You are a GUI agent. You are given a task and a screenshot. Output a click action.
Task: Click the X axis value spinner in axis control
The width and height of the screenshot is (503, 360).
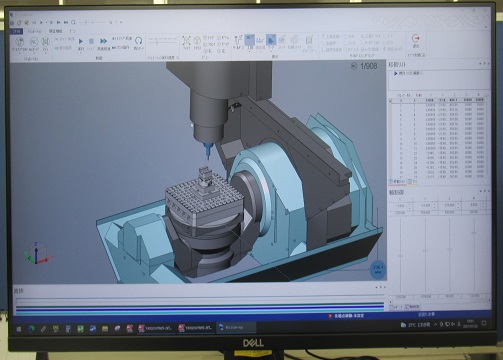400,206
